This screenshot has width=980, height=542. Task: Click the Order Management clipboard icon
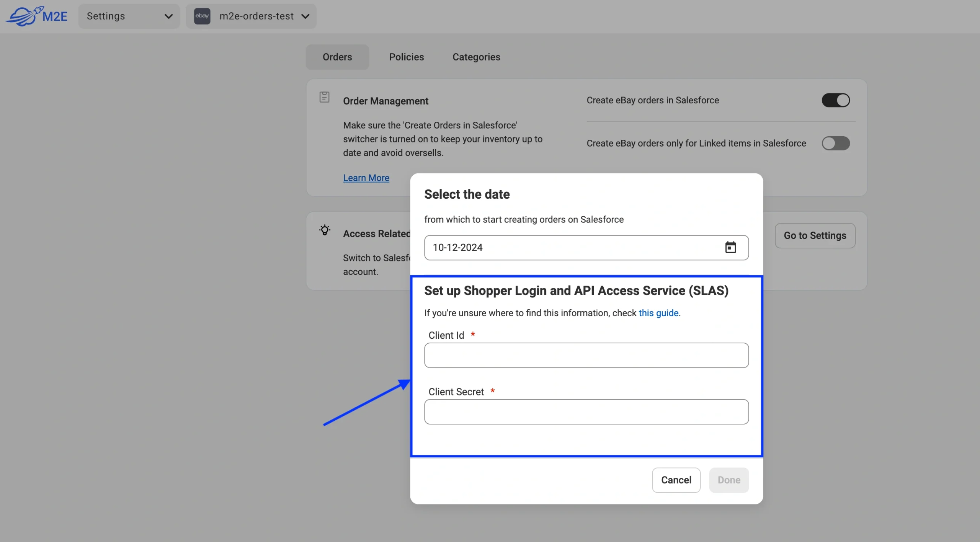coord(324,97)
